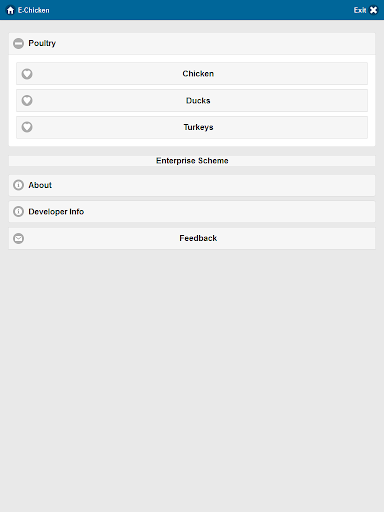The image size is (384, 512).
Task: Open the Feedback form
Action: [192, 238]
